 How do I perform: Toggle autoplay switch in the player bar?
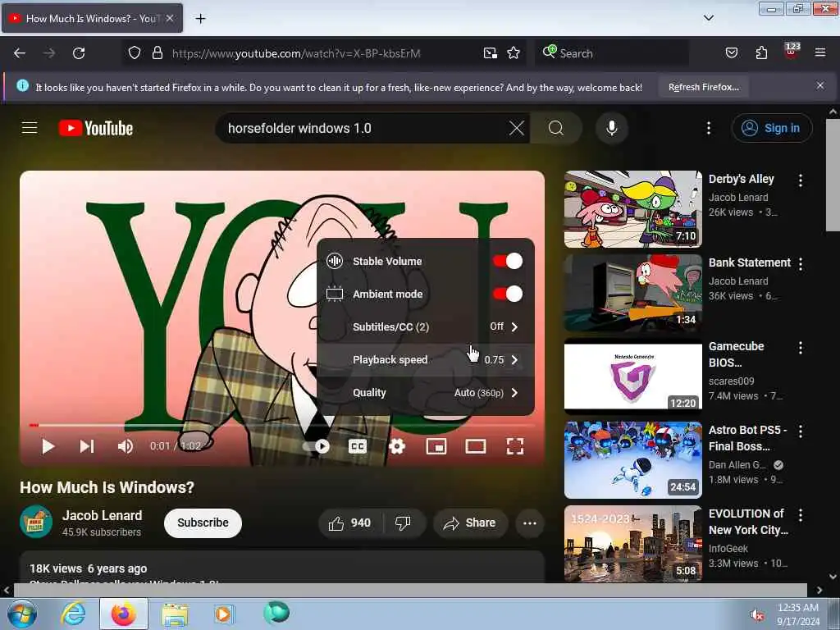316,446
